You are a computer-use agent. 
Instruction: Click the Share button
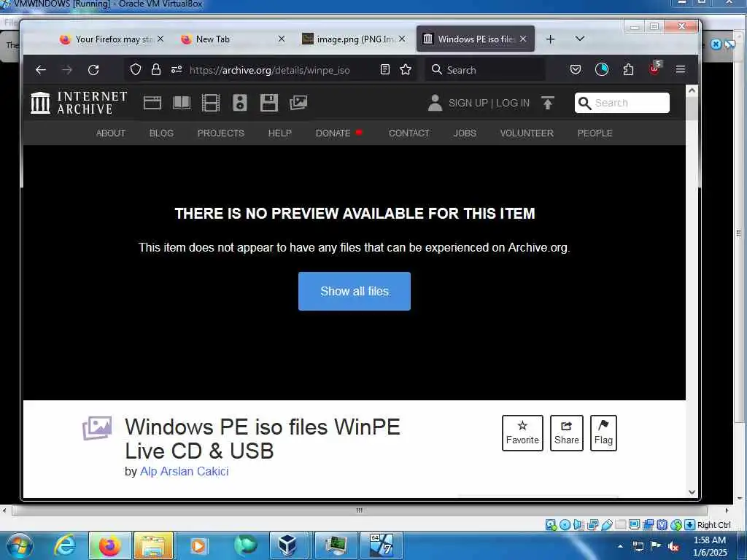click(x=566, y=433)
